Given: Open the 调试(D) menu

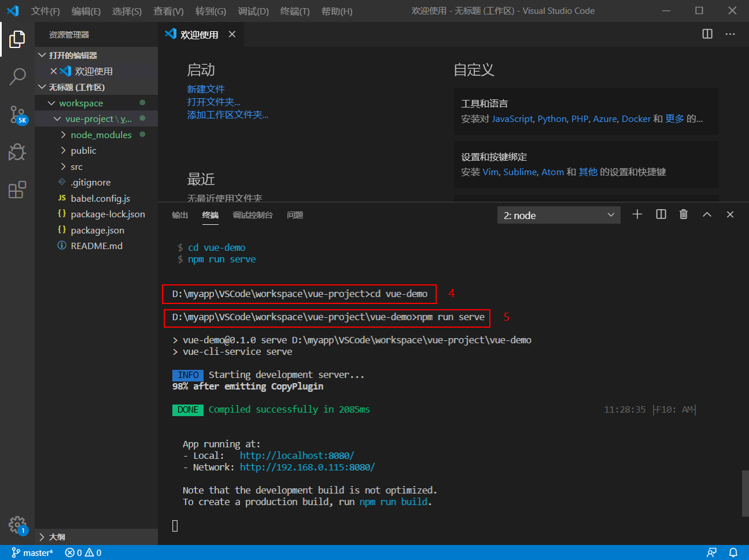Looking at the screenshot, I should click(253, 11).
